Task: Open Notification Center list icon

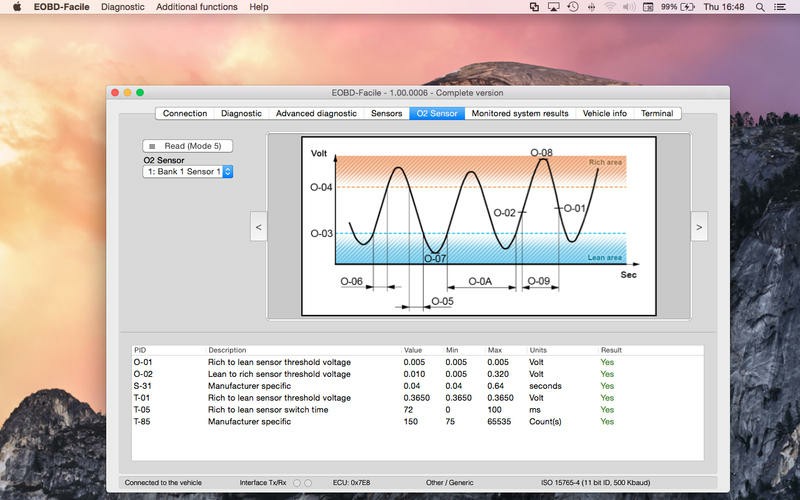Action: tap(783, 7)
